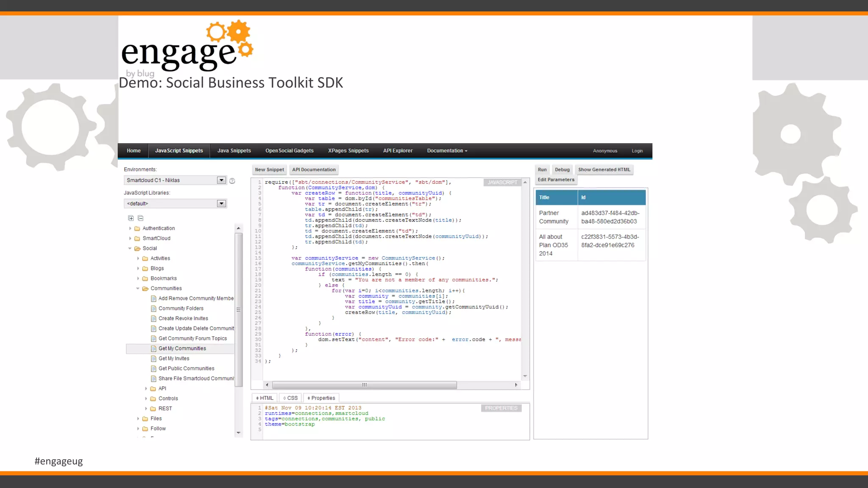Screen dimensions: 868x488
Task: Click the Social open-folder icon
Action: [x=137, y=249]
